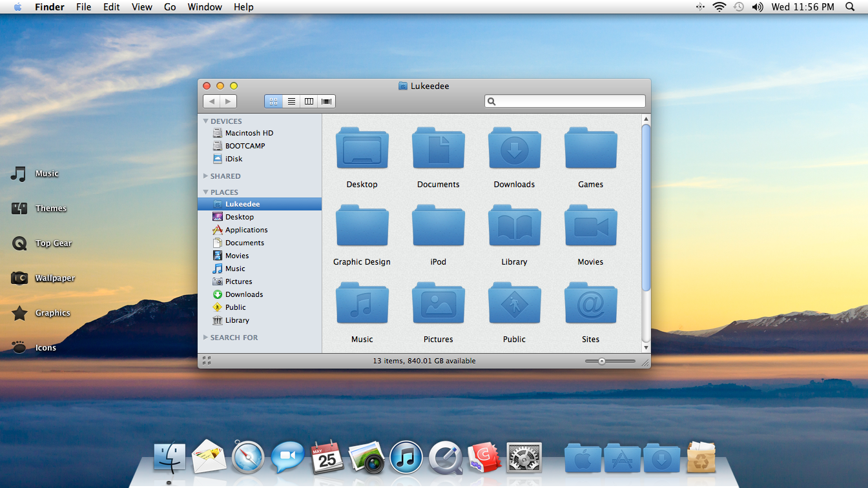Screen dimensions: 868x488
Task: Open the Spotlight search magnifier in menu bar
Action: pyautogui.click(x=850, y=7)
